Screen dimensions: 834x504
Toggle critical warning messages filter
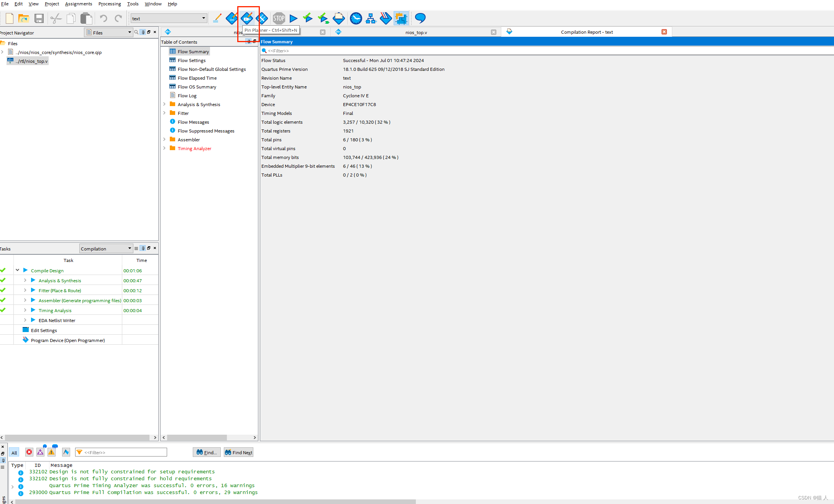click(40, 452)
